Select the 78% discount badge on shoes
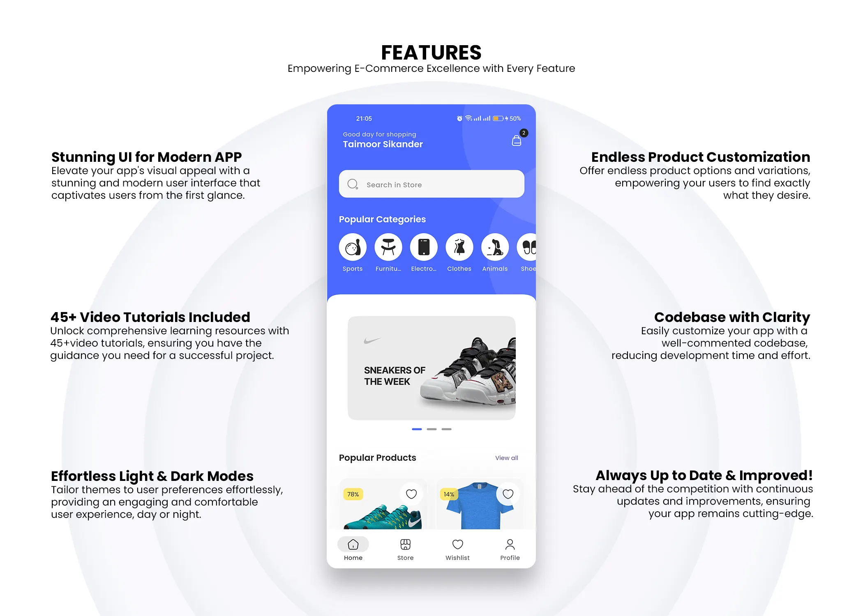Viewport: 863px width, 616px height. (353, 493)
